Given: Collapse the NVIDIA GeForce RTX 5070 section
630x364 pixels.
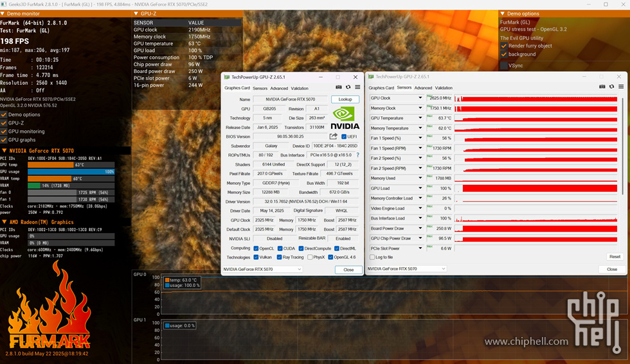Looking at the screenshot, I should (x=4, y=151).
